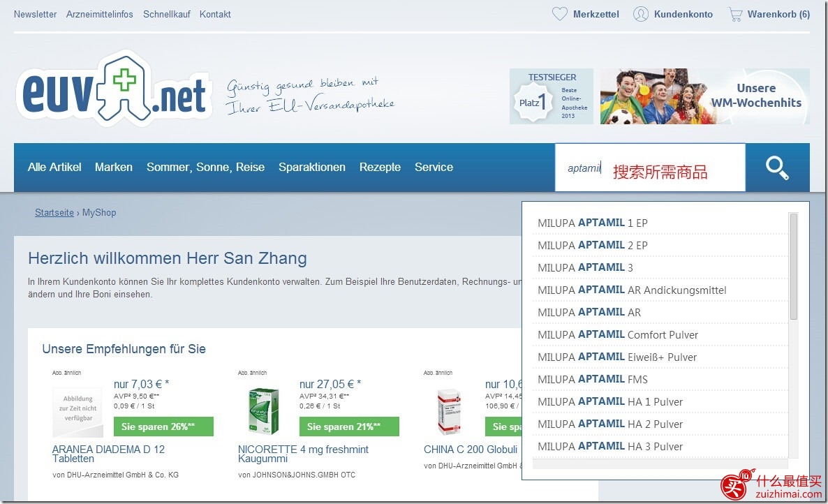Open the Marken menu
Viewport: 828px width, 504px height.
(114, 168)
